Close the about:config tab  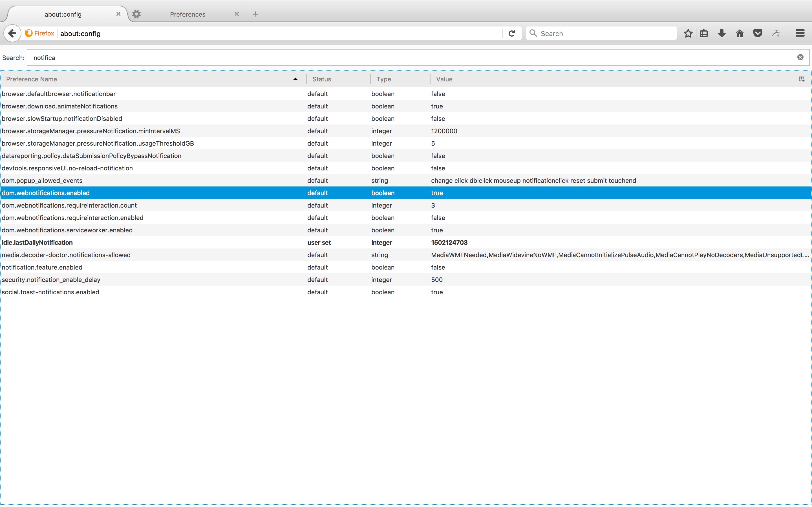[x=118, y=14]
